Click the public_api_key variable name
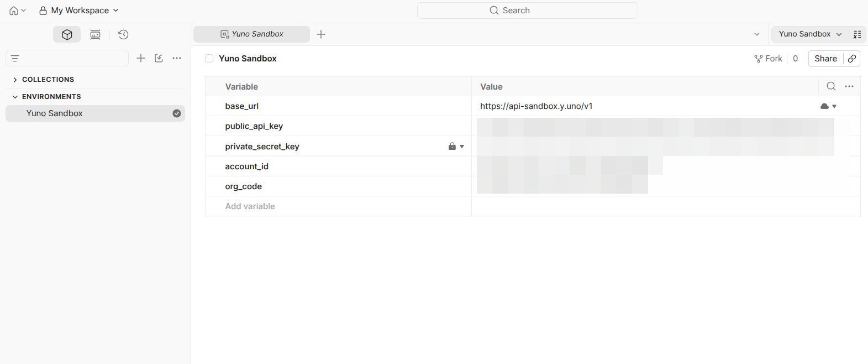The width and height of the screenshot is (868, 364). pyautogui.click(x=254, y=126)
